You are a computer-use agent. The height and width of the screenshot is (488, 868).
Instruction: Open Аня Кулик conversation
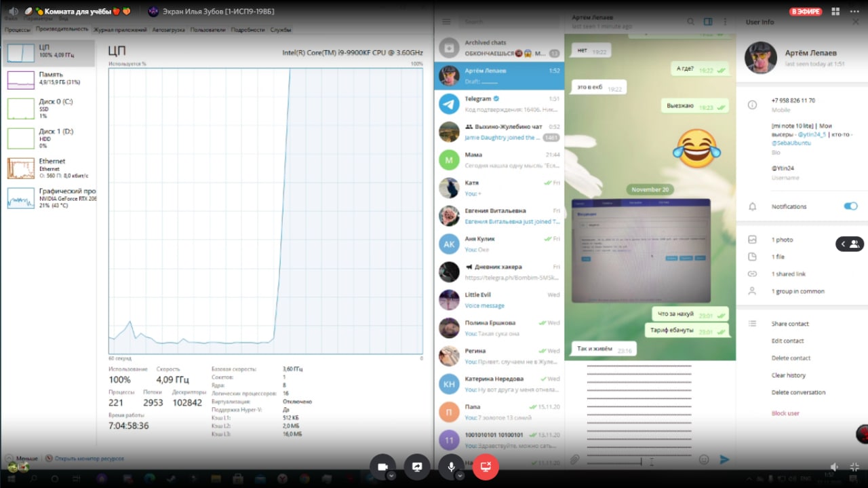pyautogui.click(x=499, y=244)
